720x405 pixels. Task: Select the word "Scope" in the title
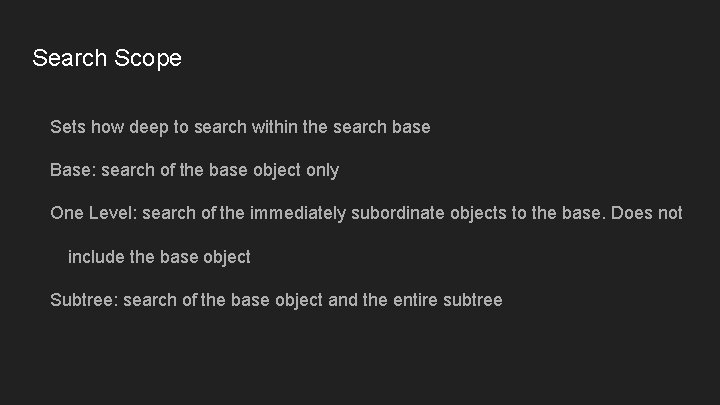click(148, 59)
